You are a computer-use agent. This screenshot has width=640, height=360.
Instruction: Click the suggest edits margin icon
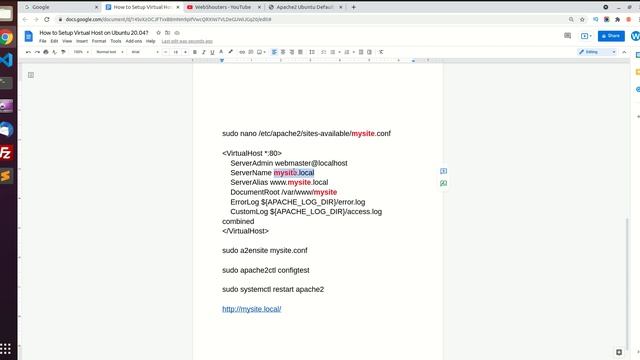click(443, 183)
